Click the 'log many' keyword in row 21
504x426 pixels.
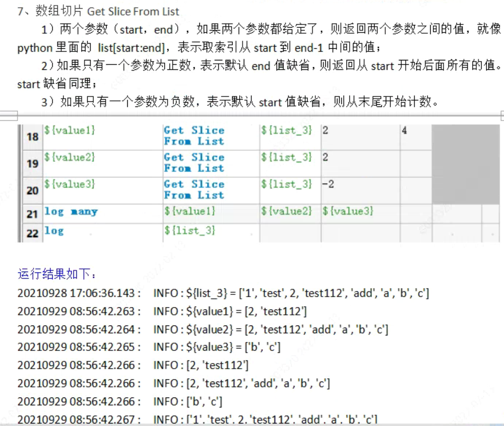pos(71,211)
